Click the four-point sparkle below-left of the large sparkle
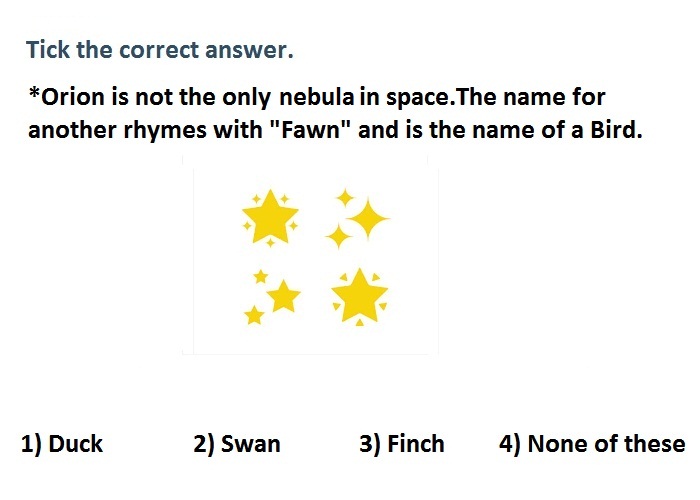700x500 pixels. pos(338,236)
